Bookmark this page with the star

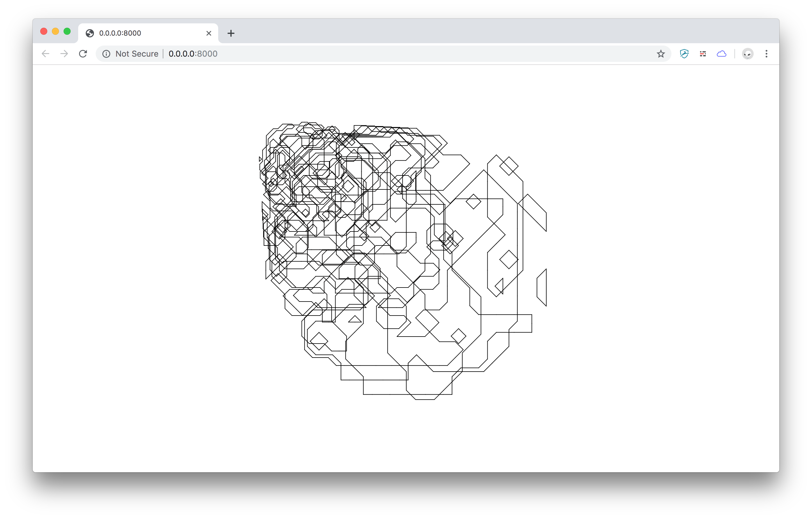coord(661,54)
